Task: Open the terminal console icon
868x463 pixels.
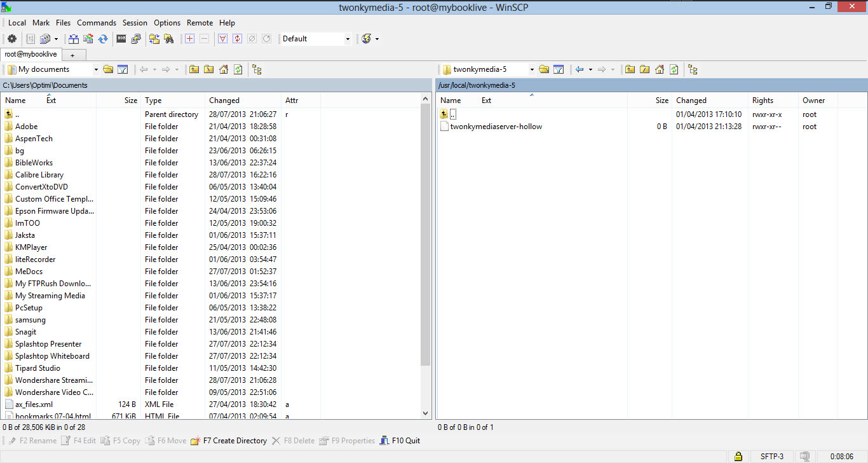Action: (x=121, y=39)
